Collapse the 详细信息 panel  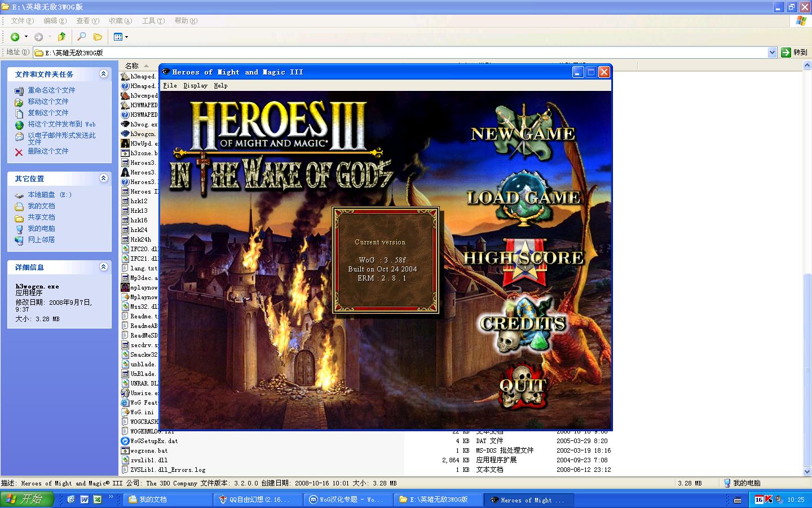[103, 266]
